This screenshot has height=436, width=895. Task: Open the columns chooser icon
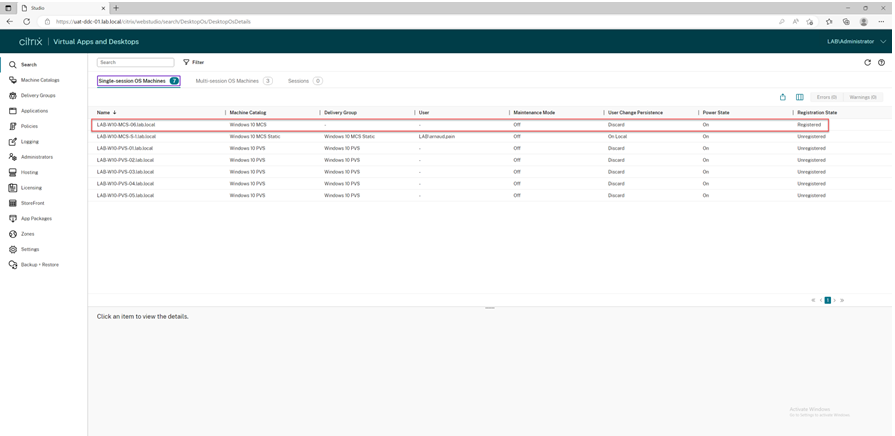click(x=799, y=97)
